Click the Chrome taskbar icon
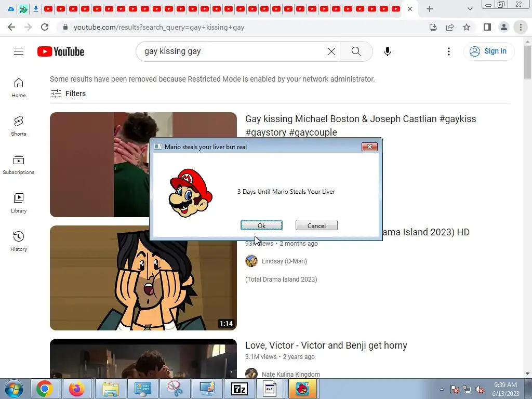 click(45, 389)
